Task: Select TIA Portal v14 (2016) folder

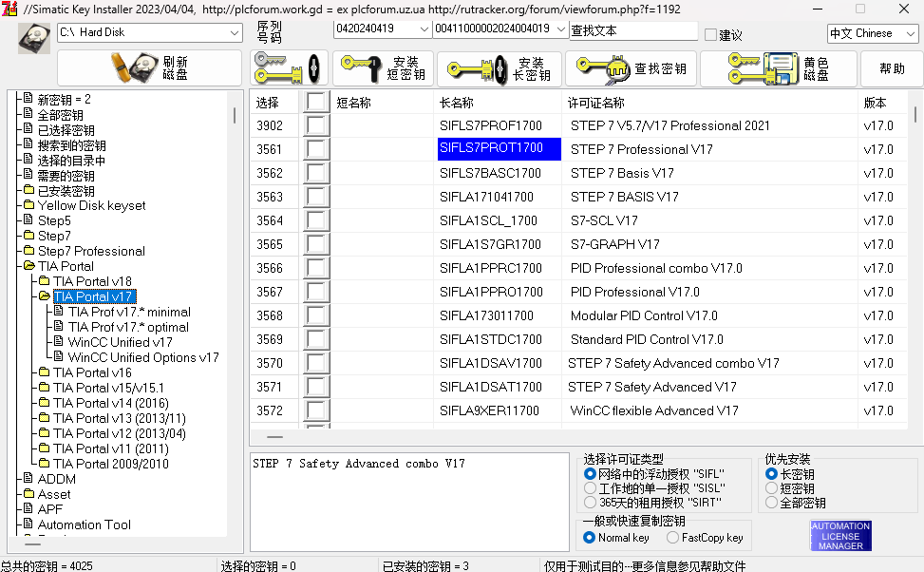Action: 111,404
